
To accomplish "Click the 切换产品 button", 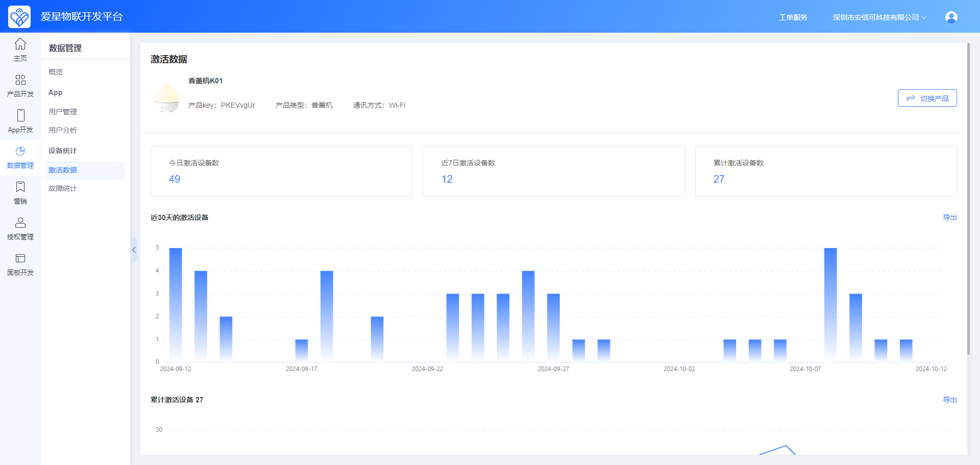I will click(x=927, y=98).
